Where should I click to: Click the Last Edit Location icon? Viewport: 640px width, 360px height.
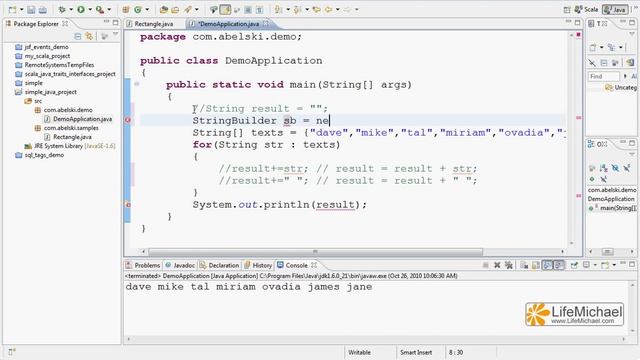click(x=316, y=9)
